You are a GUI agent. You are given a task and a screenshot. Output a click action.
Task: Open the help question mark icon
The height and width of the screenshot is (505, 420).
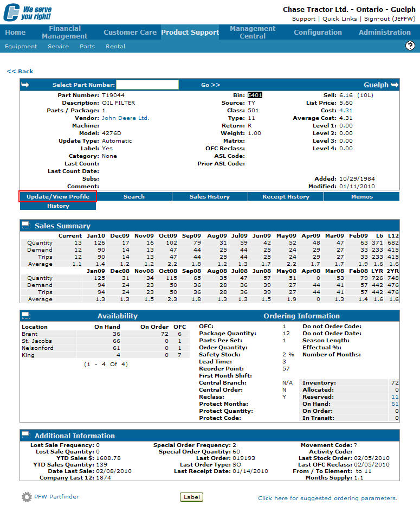click(410, 46)
